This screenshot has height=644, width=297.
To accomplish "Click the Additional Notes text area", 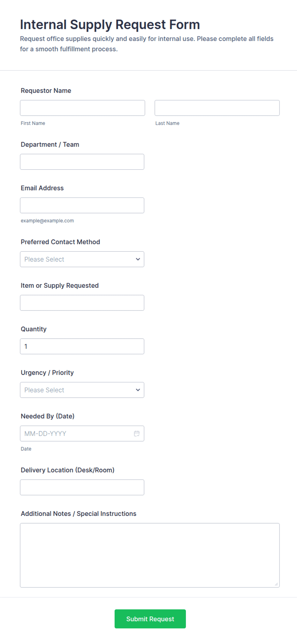I will pos(150,555).
